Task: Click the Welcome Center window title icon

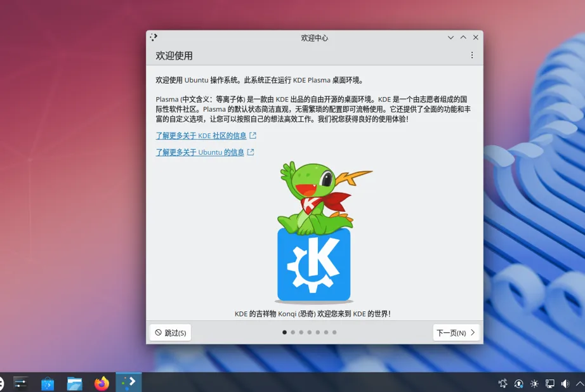Action: 154,37
